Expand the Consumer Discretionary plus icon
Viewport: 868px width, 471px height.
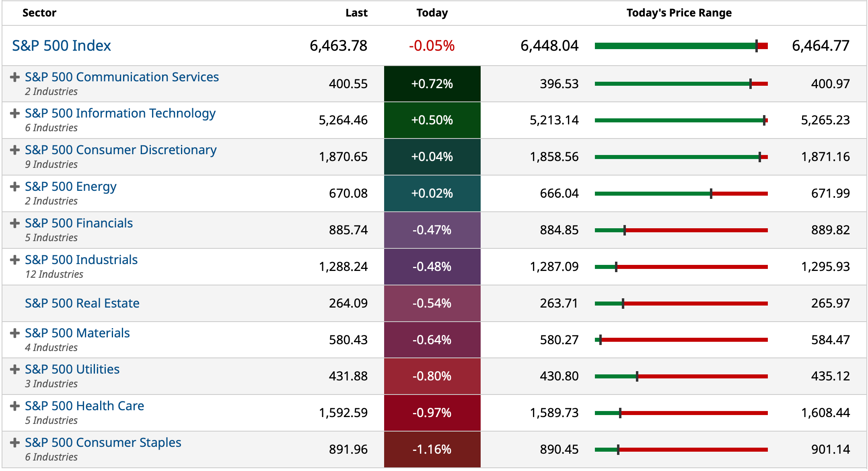pyautogui.click(x=15, y=150)
